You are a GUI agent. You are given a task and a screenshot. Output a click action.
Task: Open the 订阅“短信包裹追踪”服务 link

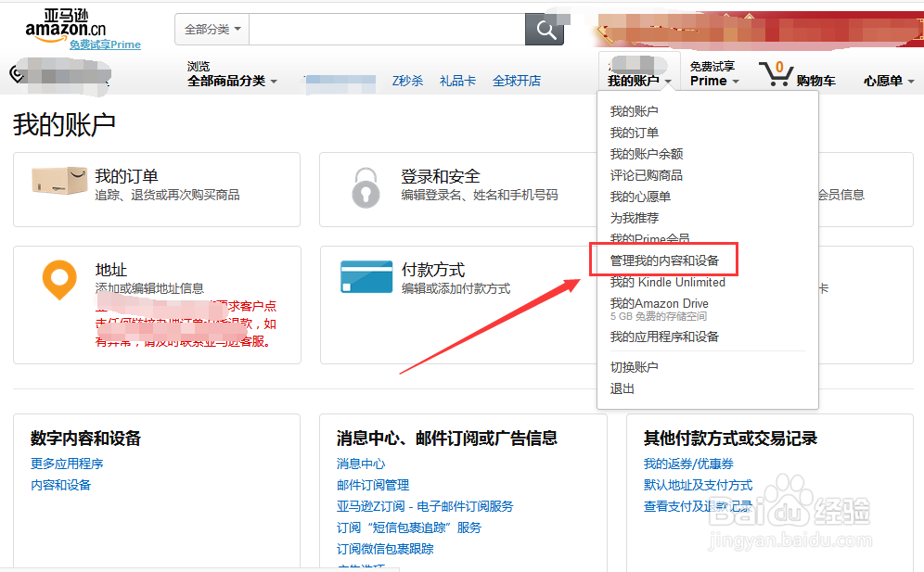pos(409,528)
